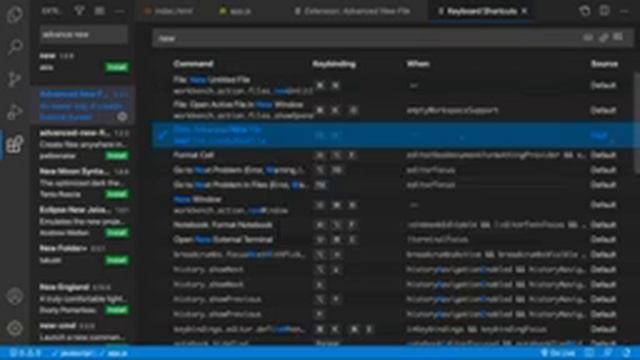Open editor more actions ellipsis
The image size is (640, 360).
coord(624,11)
